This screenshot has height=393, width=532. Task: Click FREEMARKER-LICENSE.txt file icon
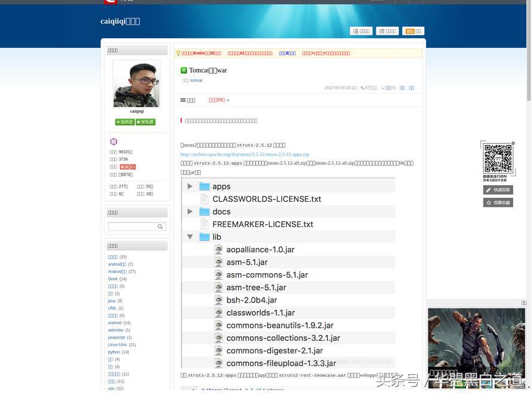[204, 224]
